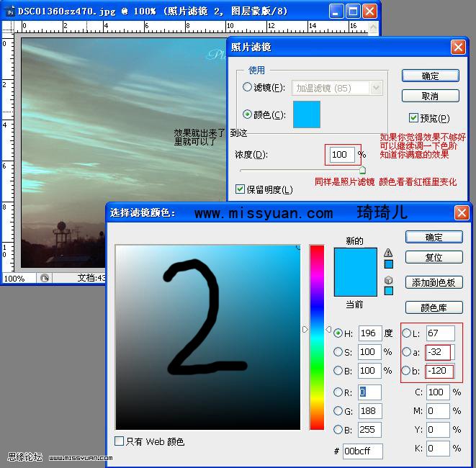Click the 浓度 percentage input field

342,155
